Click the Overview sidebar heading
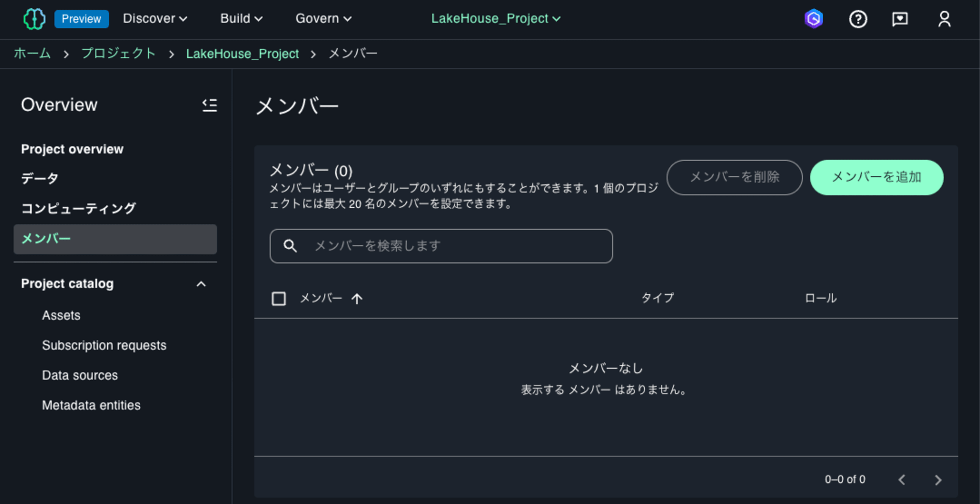Screen dimensions: 980x504 [x=59, y=105]
